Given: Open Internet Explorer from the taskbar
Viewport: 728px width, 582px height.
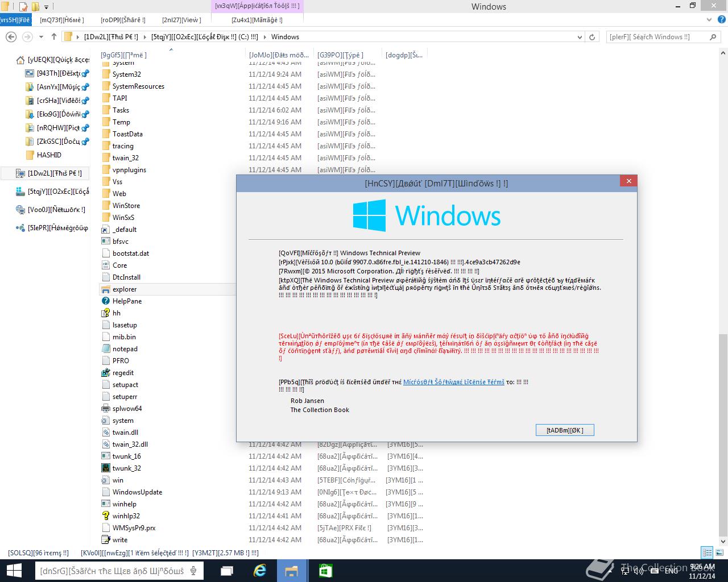Looking at the screenshot, I should [260, 571].
